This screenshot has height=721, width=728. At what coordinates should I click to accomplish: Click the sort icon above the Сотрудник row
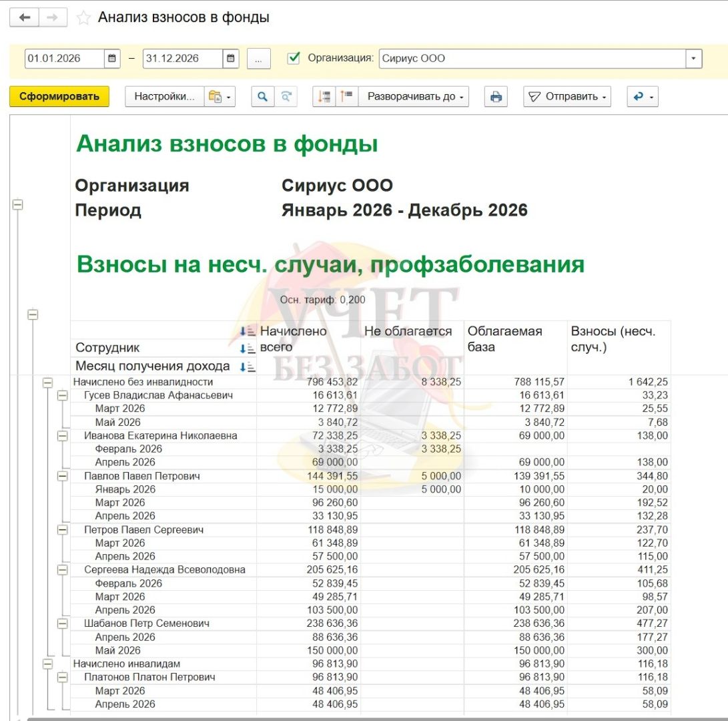pyautogui.click(x=247, y=331)
